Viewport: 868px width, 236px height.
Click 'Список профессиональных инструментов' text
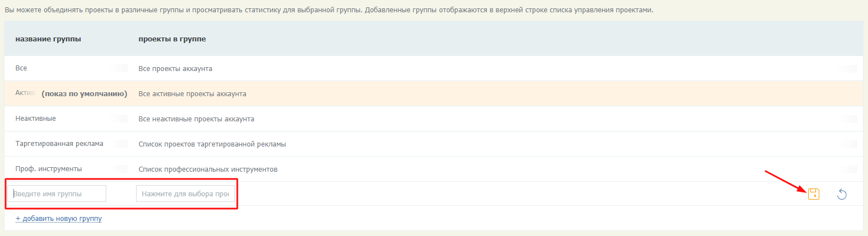[x=208, y=169]
